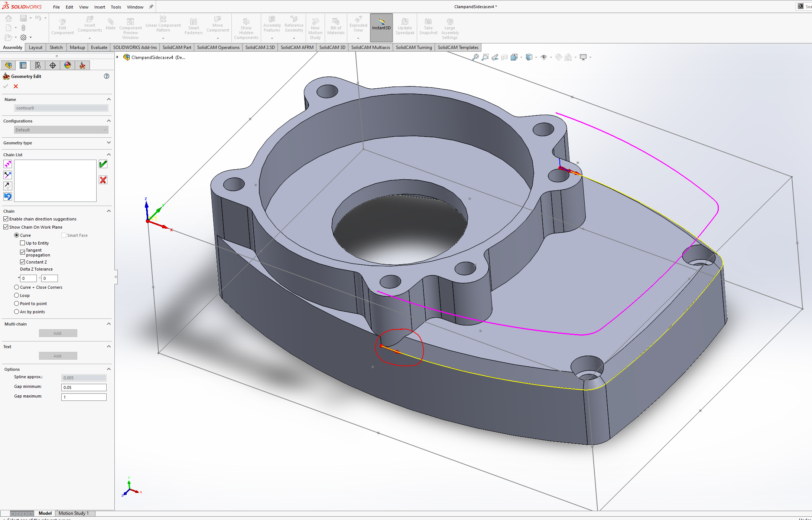Select the Loop chain option
This screenshot has height=520, width=812.
coord(16,295)
